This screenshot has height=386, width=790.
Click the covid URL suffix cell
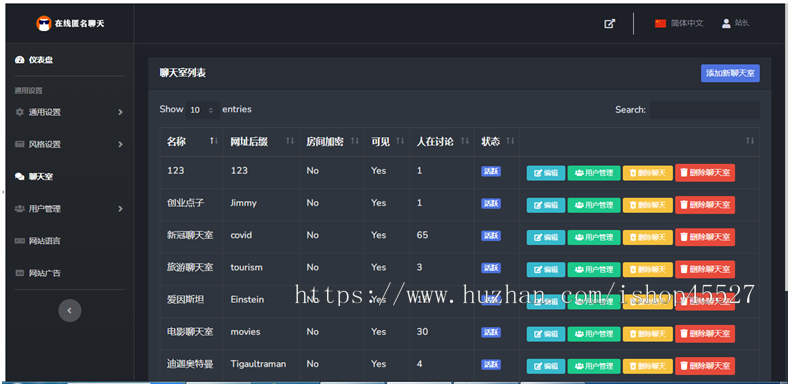pyautogui.click(x=241, y=235)
